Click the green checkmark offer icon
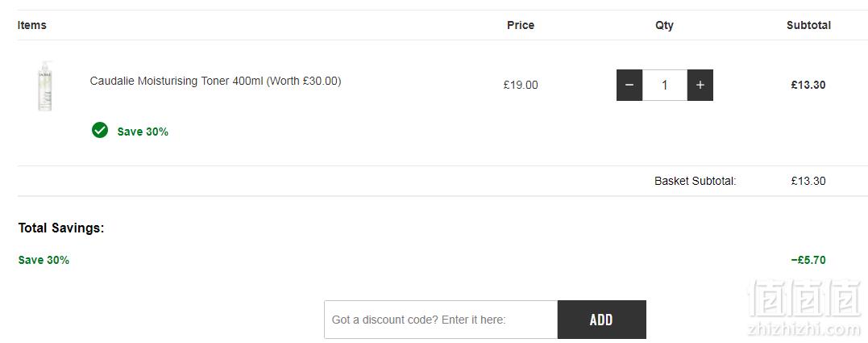Image resolution: width=868 pixels, height=343 pixels. pyautogui.click(x=100, y=130)
